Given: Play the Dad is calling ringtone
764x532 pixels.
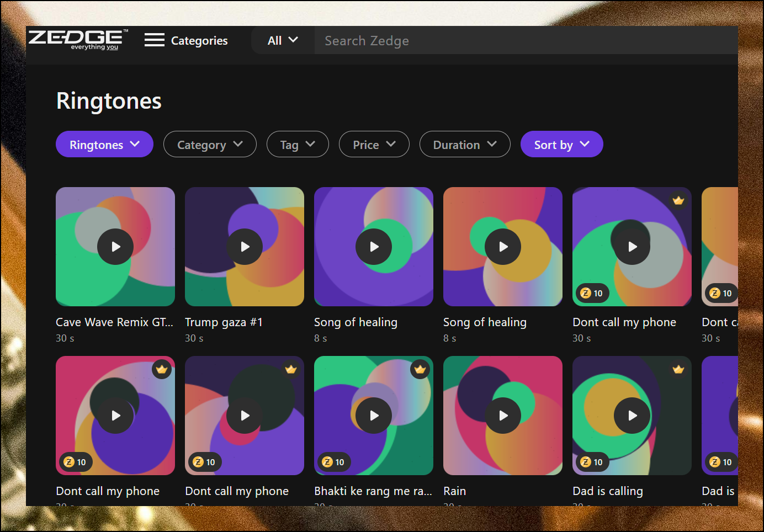Looking at the screenshot, I should 632,416.
